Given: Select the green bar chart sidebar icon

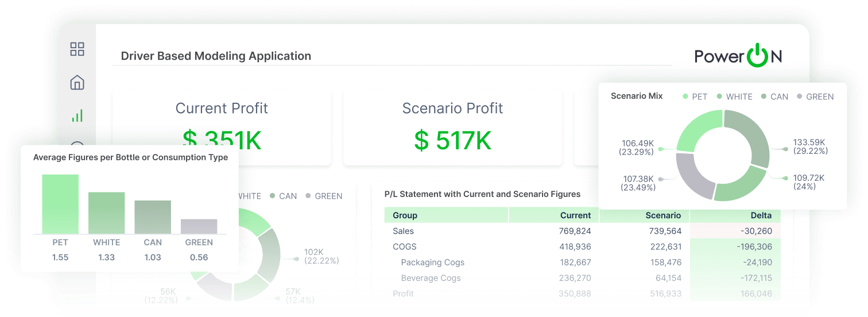Looking at the screenshot, I should point(77,116).
